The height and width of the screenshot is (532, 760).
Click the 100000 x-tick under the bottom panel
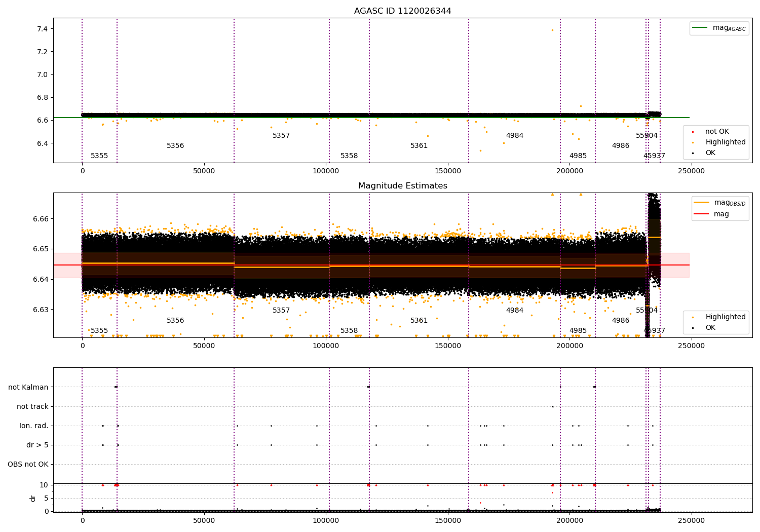click(x=326, y=520)
